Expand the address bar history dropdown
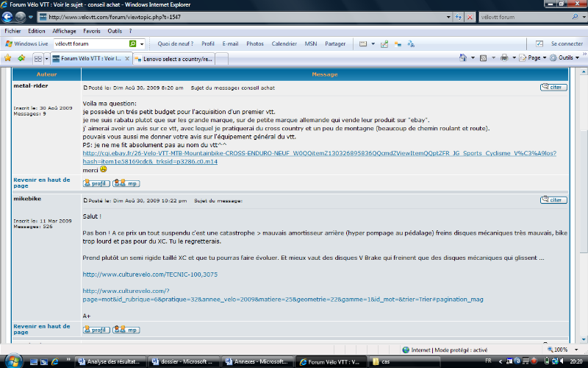588x368 pixels. pos(448,17)
